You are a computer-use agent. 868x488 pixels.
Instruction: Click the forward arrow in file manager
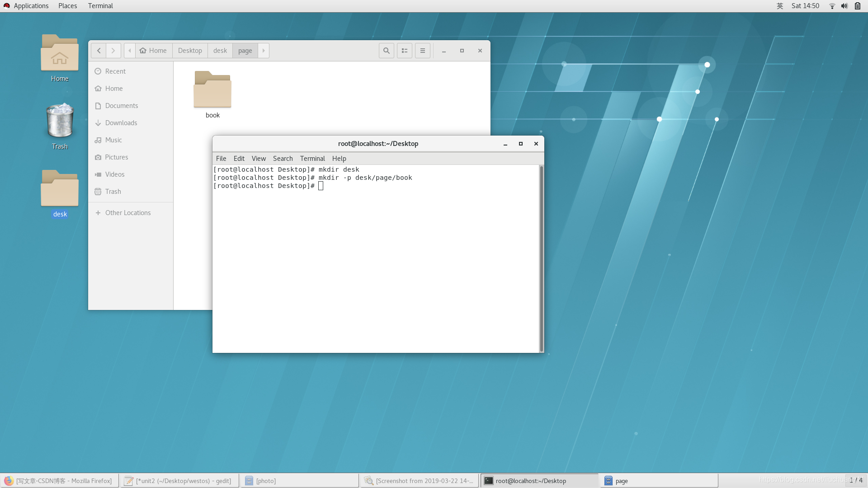tap(113, 51)
